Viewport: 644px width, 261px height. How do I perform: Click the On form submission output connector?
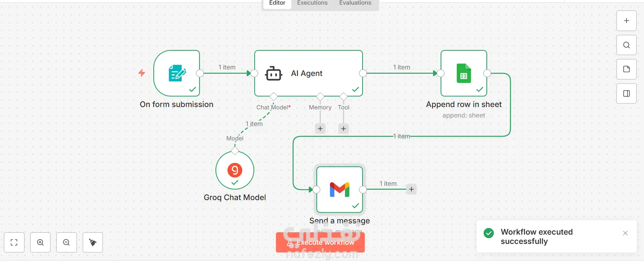coord(200,73)
